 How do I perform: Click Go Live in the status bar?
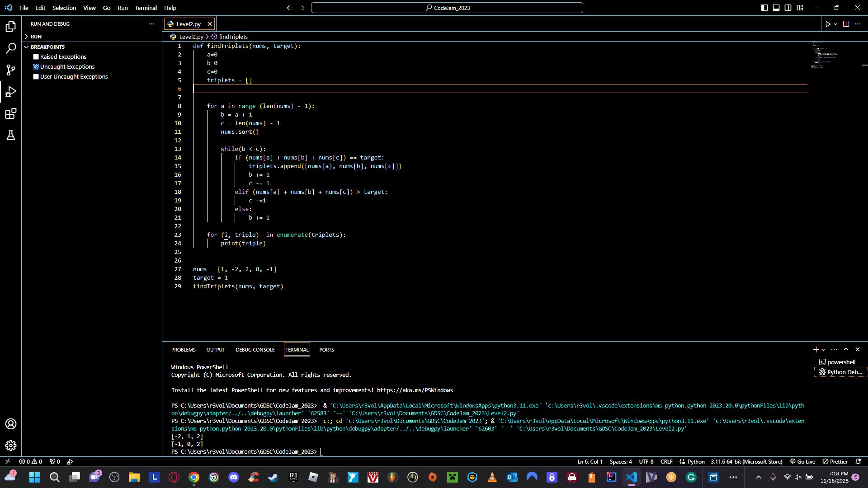(803, 461)
